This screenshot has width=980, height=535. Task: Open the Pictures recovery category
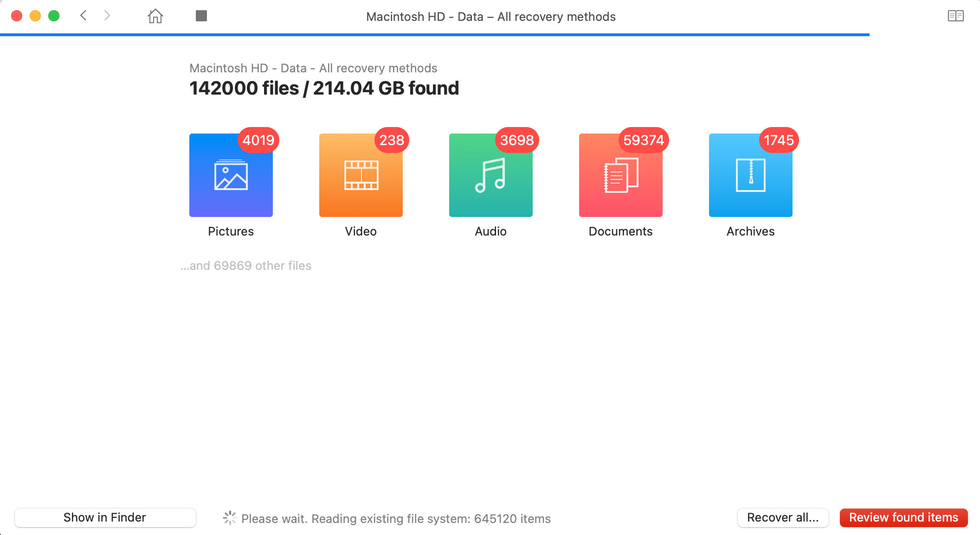pos(231,175)
